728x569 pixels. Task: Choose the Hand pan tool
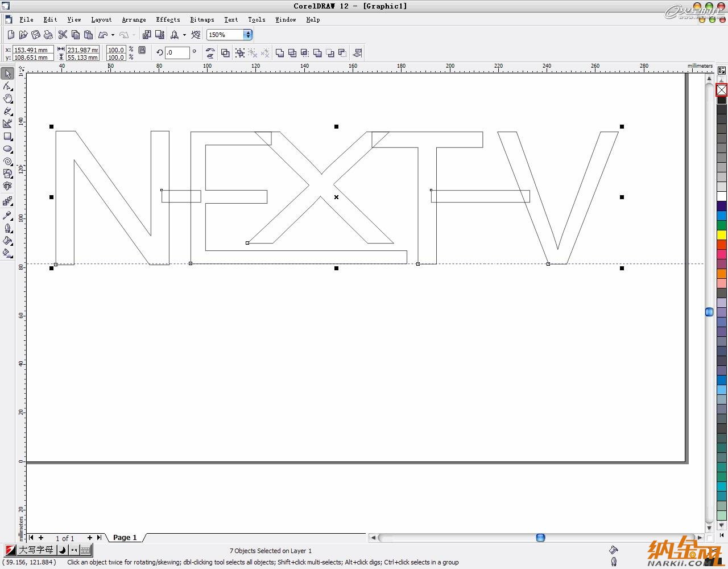pyautogui.click(x=7, y=99)
